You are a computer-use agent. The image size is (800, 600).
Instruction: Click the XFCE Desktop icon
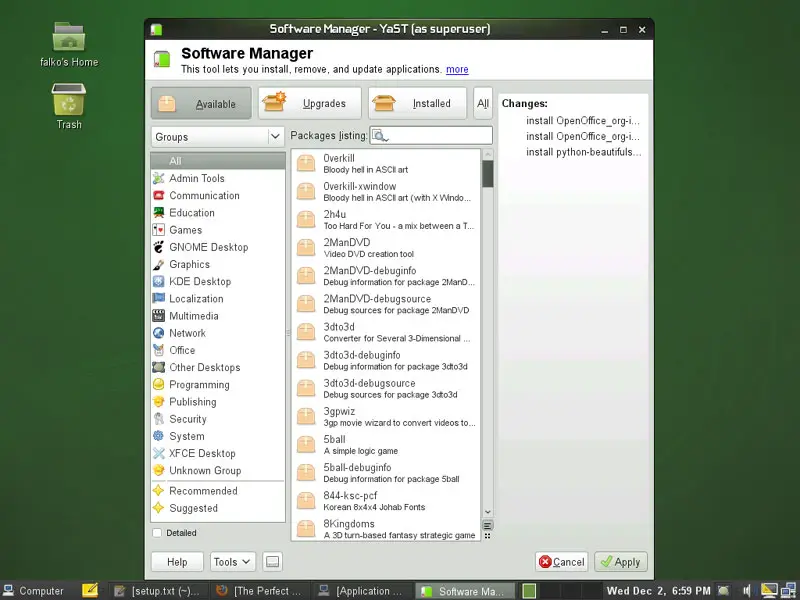point(159,453)
